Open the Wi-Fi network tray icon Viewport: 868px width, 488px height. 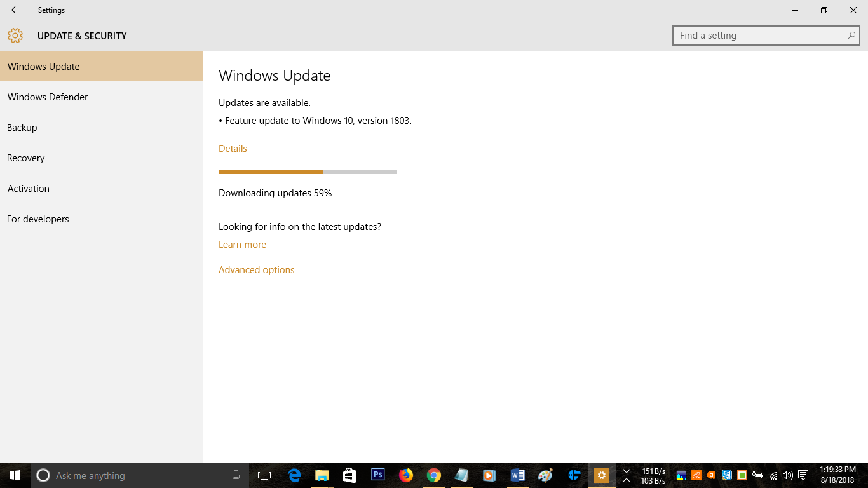pyautogui.click(x=773, y=475)
